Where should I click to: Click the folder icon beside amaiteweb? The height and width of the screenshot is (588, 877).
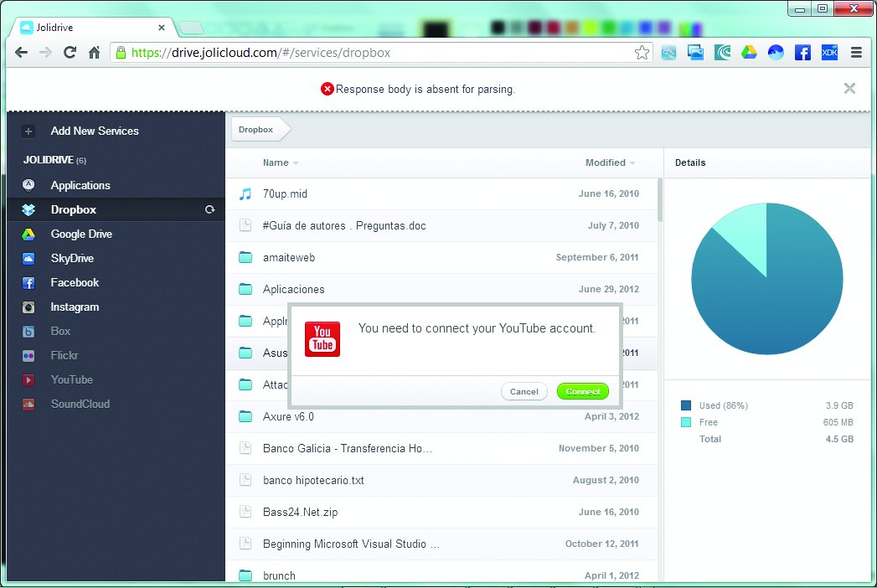[245, 257]
